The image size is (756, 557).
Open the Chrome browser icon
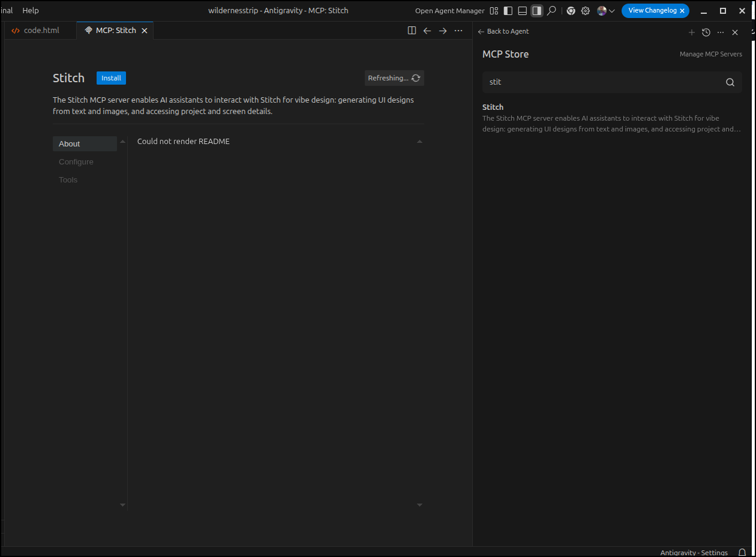point(571,11)
